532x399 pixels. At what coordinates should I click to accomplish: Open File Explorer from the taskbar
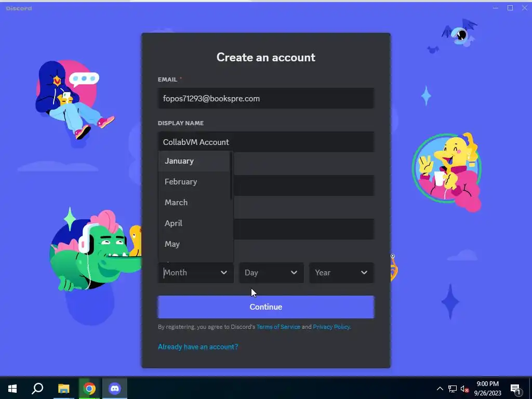tap(63, 389)
